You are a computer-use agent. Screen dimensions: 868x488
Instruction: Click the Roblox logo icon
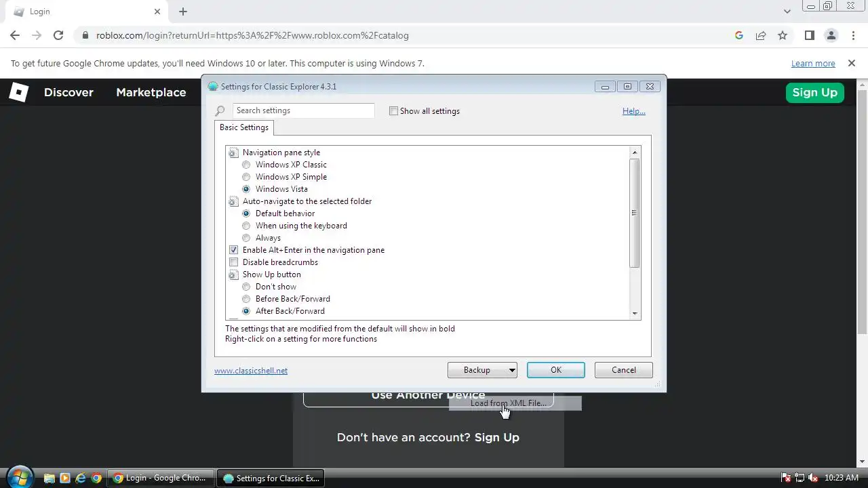tap(19, 92)
